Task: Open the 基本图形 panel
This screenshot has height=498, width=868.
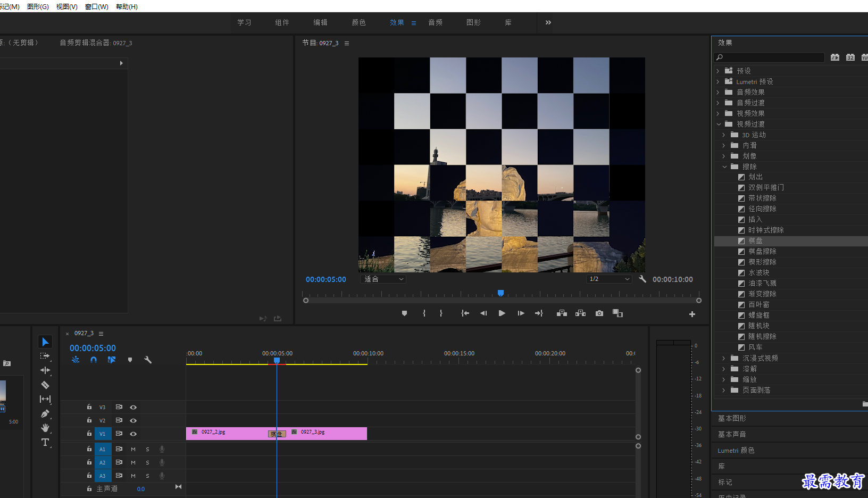Action: [x=732, y=418]
